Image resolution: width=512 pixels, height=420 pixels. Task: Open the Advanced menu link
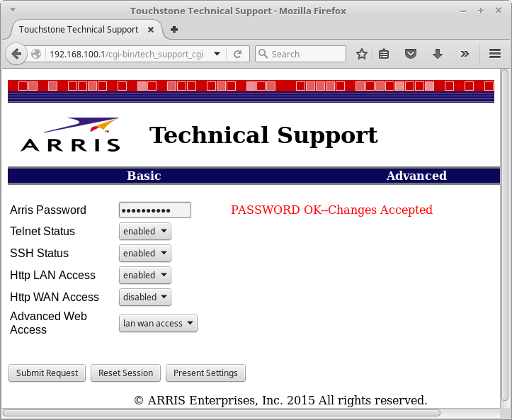[x=416, y=176]
